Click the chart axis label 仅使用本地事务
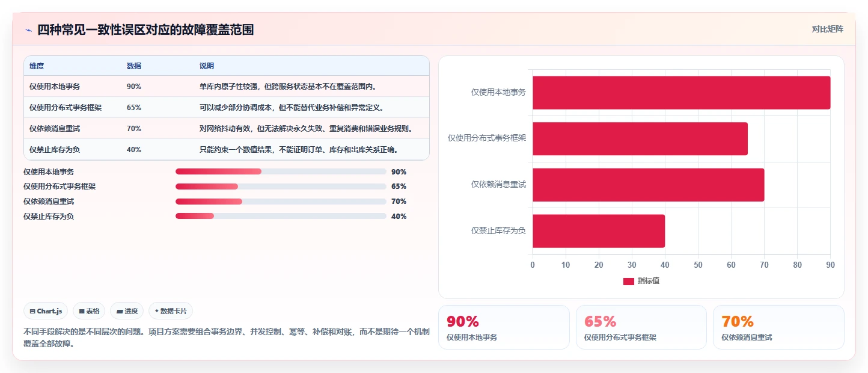868x373 pixels. tap(498, 93)
